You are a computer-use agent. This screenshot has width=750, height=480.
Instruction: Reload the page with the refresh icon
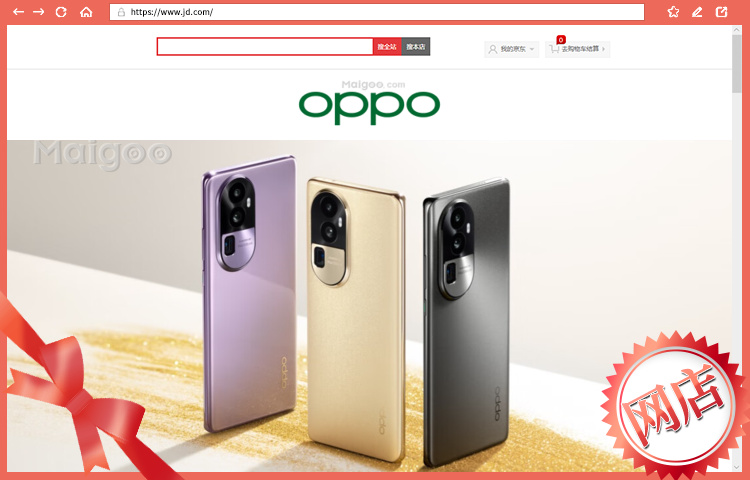point(61,12)
